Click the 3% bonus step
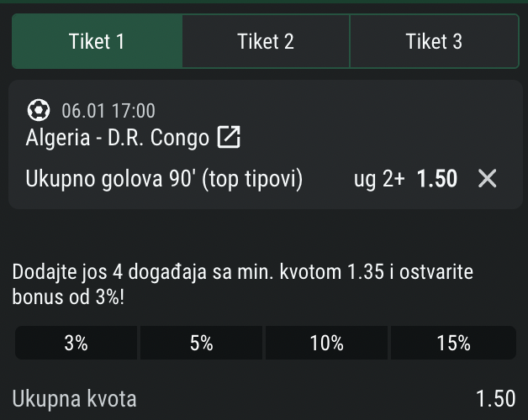Image resolution: width=528 pixels, height=420 pixels. [77, 343]
